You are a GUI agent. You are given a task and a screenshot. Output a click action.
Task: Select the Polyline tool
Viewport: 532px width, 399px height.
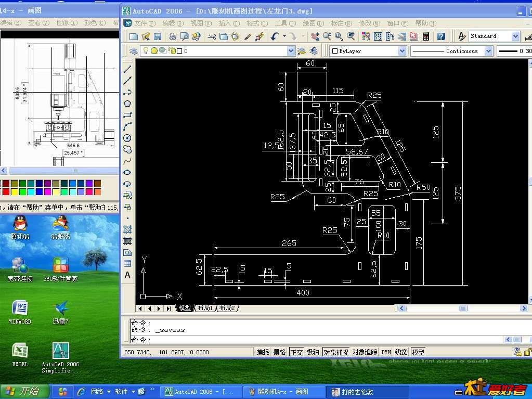click(127, 92)
